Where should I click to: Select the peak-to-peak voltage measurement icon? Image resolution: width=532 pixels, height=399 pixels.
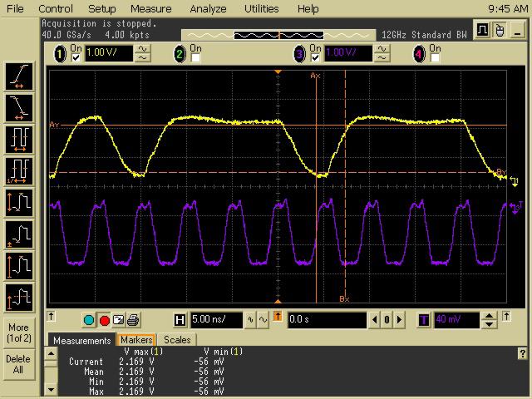click(19, 203)
